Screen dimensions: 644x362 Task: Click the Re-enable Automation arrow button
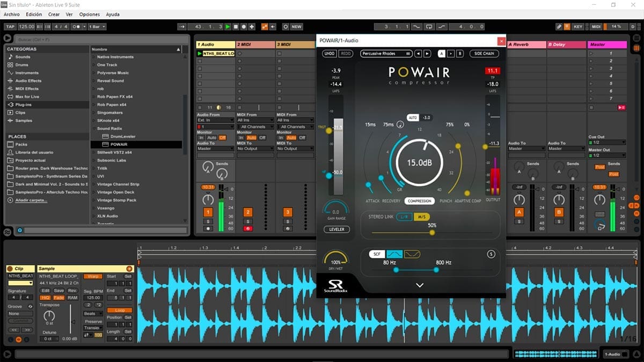click(273, 26)
